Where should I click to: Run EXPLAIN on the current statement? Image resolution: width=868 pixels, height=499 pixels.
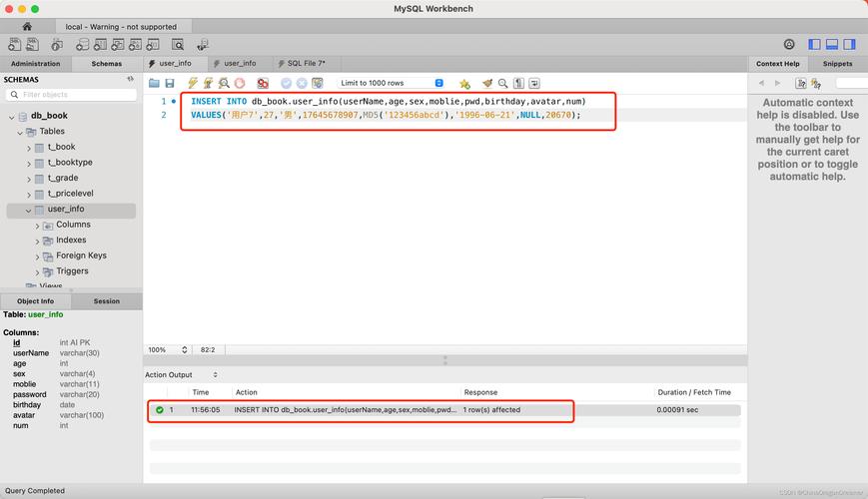coord(224,83)
